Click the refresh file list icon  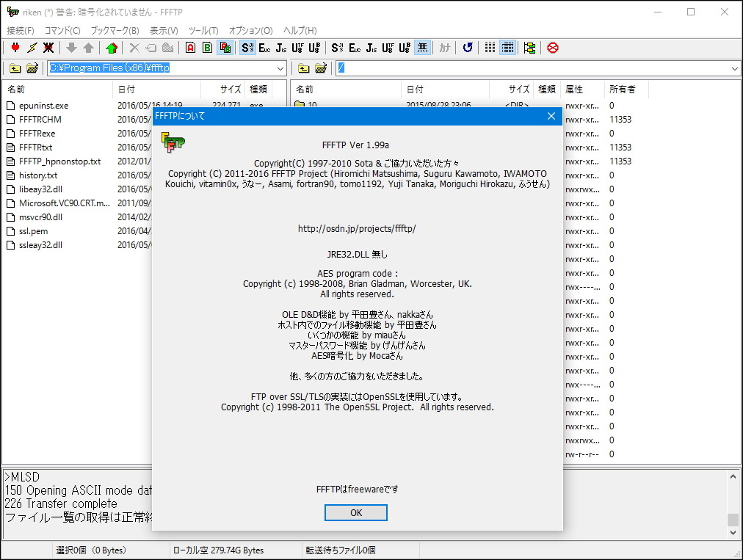pos(468,47)
